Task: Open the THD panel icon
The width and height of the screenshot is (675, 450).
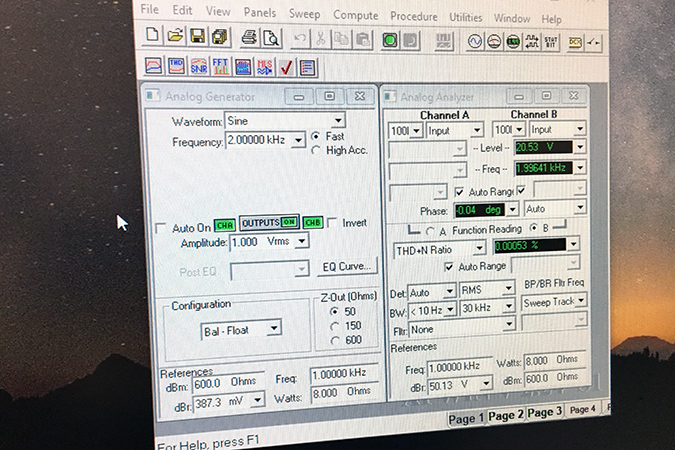Action: [177, 67]
